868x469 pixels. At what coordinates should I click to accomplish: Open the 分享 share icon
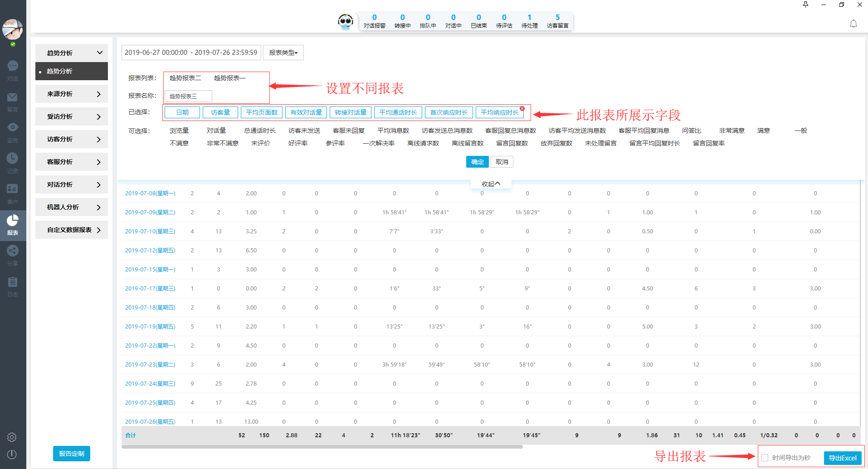coord(13,255)
